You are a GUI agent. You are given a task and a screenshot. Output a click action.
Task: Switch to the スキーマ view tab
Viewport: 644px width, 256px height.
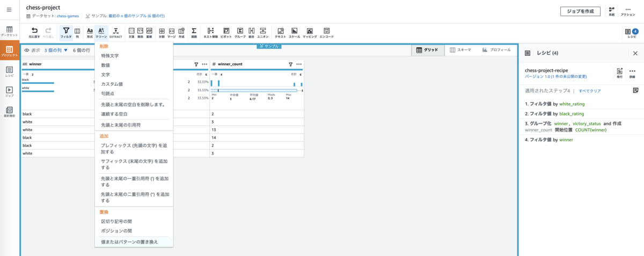point(460,50)
